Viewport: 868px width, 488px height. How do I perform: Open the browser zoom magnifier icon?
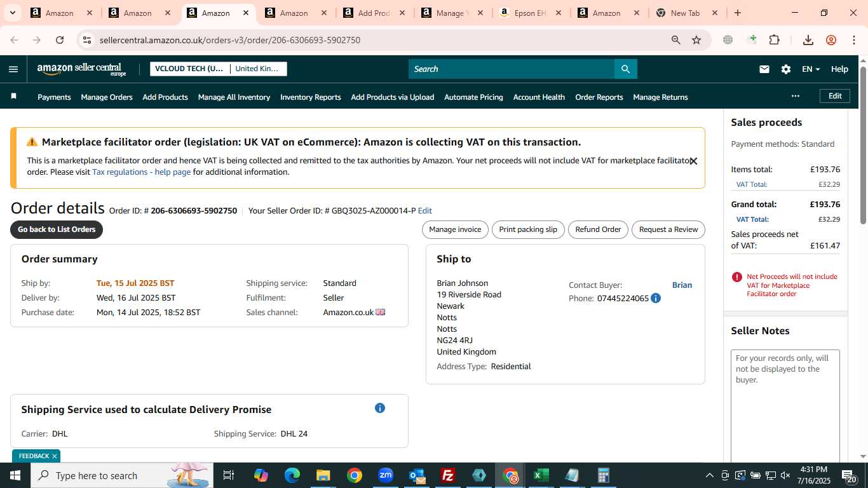coord(676,40)
